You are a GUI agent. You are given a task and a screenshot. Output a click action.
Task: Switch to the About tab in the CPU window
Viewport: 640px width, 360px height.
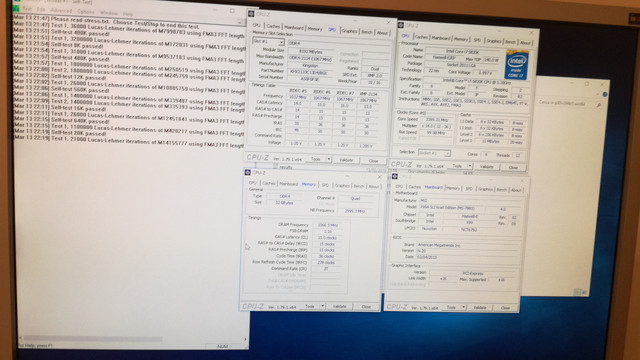coord(525,42)
